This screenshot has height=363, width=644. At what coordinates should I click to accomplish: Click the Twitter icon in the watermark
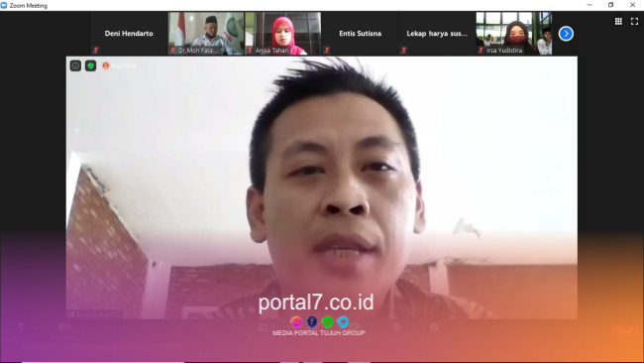click(x=343, y=321)
